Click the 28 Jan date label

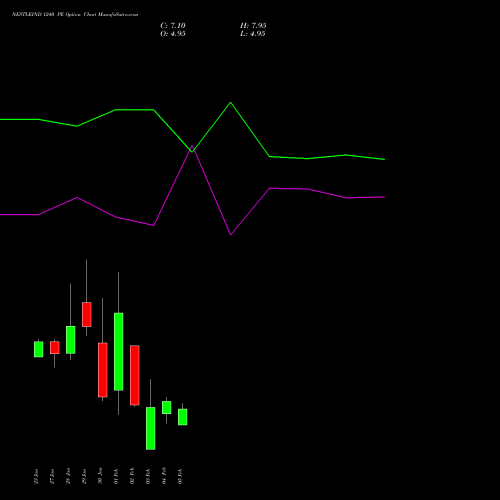coord(68,476)
